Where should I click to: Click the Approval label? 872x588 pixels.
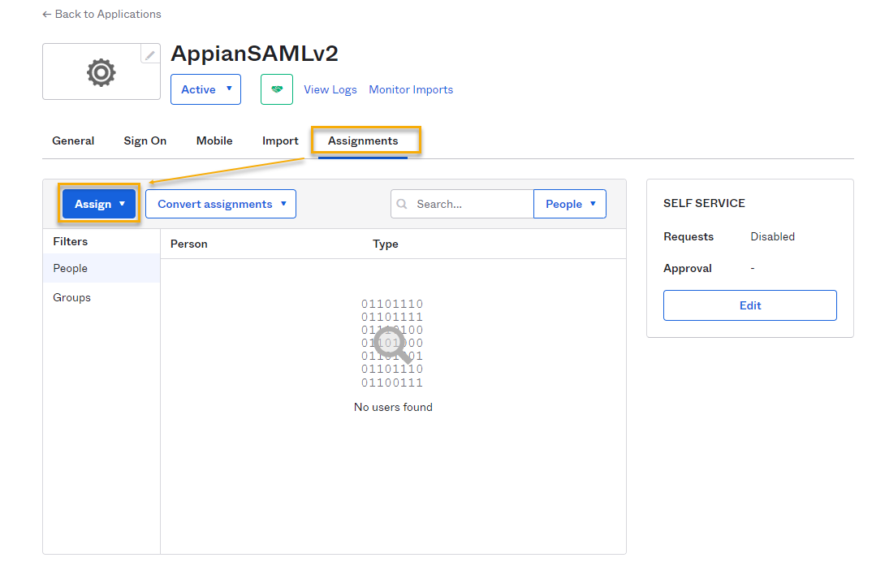click(688, 268)
